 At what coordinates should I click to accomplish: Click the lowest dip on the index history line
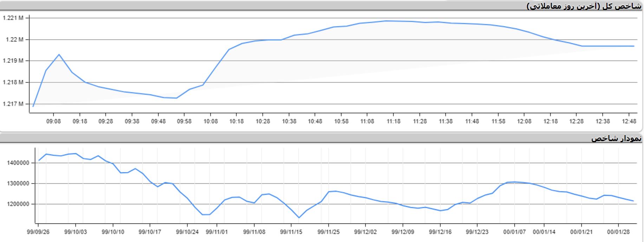click(x=299, y=218)
